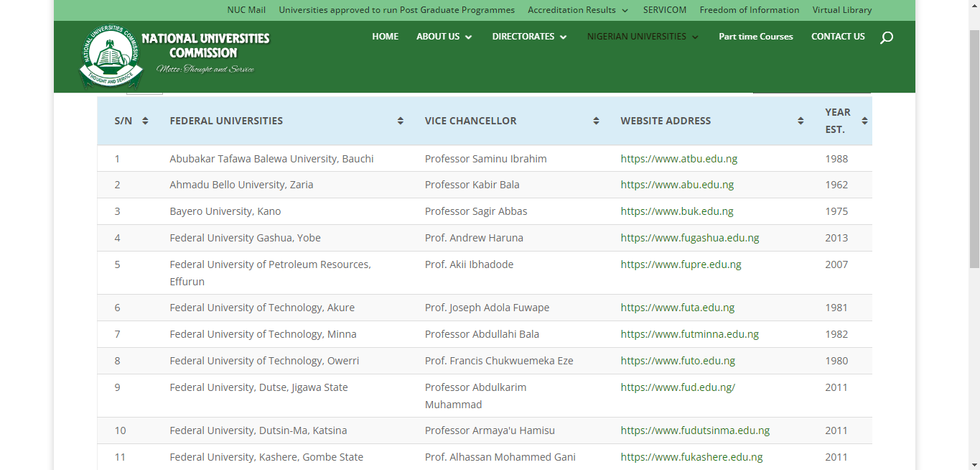This screenshot has height=470, width=980.
Task: Open the https://www.futminna.edu.ng link
Action: [x=689, y=334]
